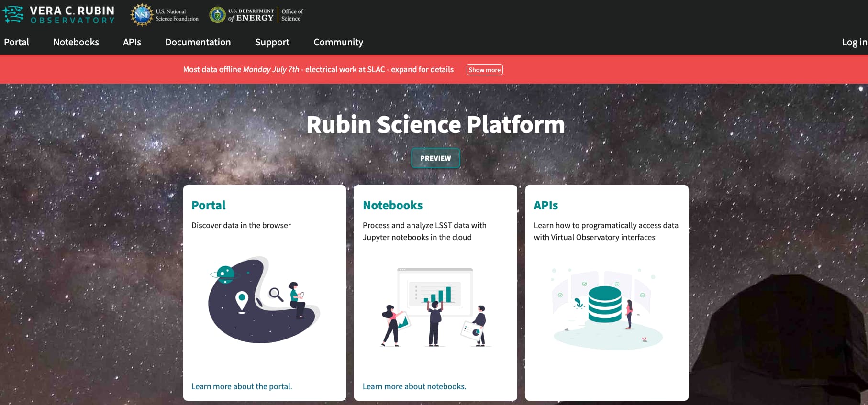Click 'Discover data in the browser' text
Screen dimensions: 868x405
point(241,225)
